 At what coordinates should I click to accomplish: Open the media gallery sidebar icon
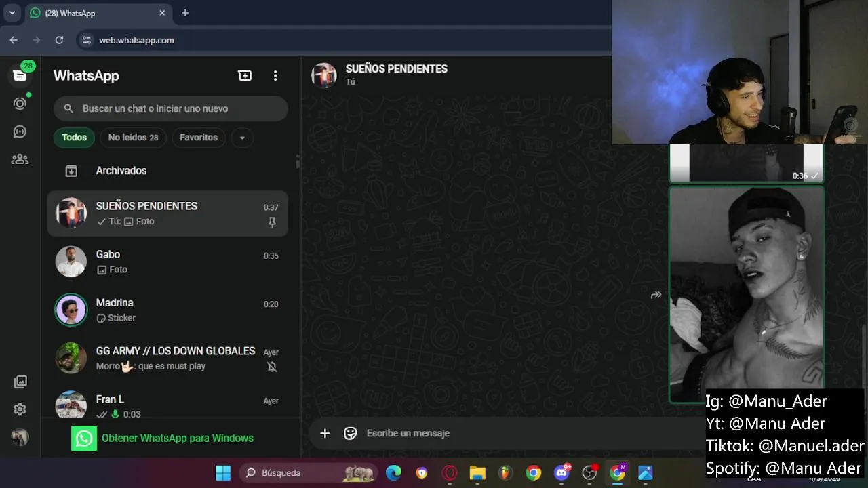click(20, 382)
